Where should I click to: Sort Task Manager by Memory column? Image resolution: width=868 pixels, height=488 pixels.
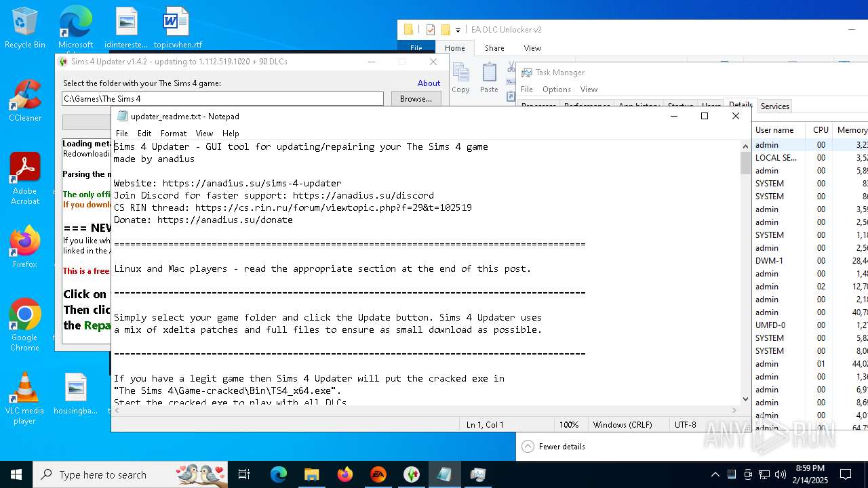pos(851,130)
